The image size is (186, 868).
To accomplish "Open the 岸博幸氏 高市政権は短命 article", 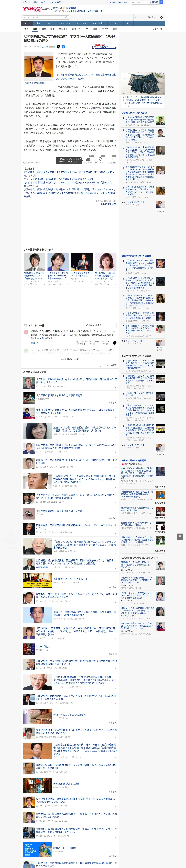I will 85,614.
